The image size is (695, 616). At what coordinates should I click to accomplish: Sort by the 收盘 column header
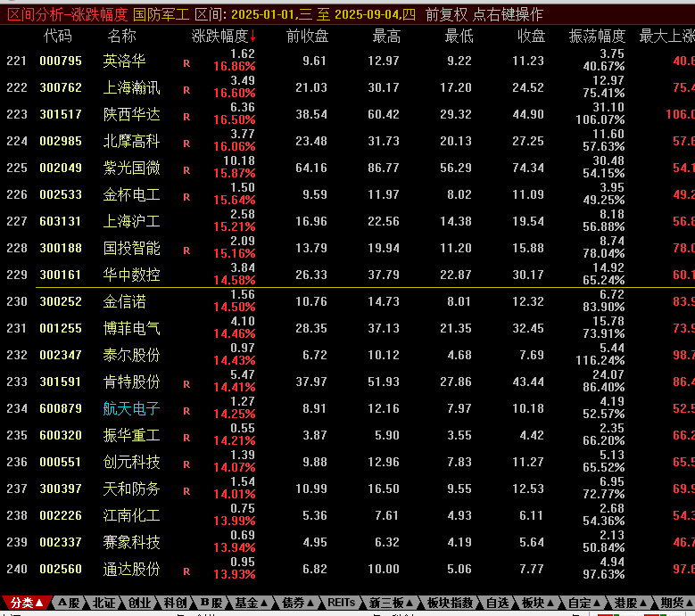pos(531,36)
